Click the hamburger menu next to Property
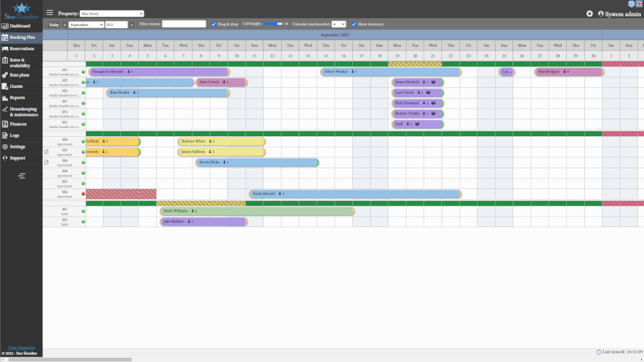Screen dimensions: 644x362 pyautogui.click(x=50, y=13)
